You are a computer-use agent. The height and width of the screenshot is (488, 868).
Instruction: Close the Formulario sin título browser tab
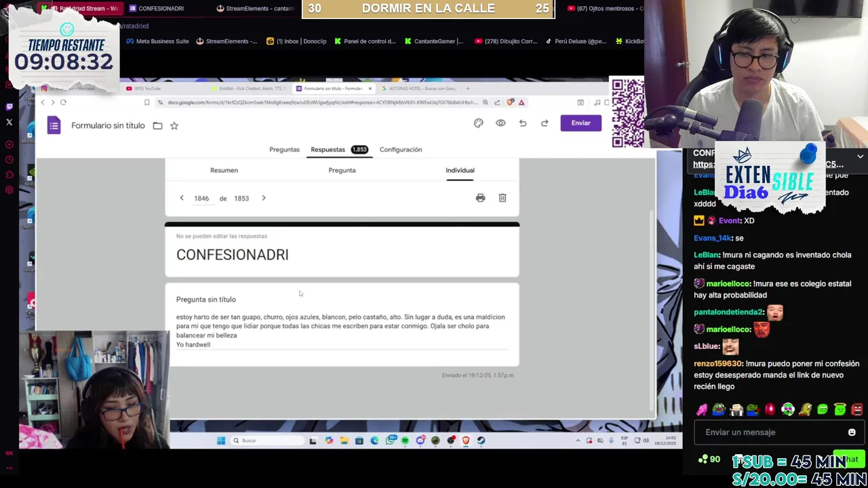click(370, 89)
